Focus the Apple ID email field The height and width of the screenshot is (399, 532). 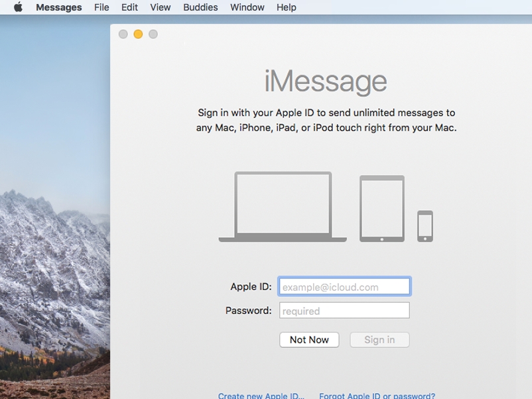click(x=344, y=286)
